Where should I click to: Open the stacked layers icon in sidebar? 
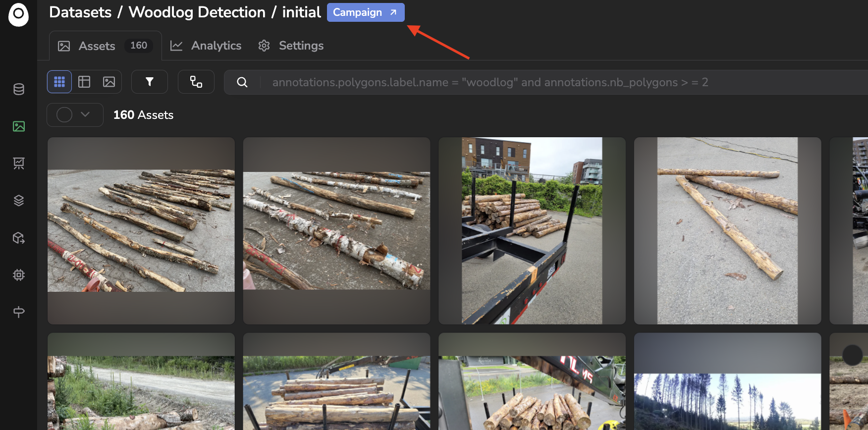pos(19,201)
